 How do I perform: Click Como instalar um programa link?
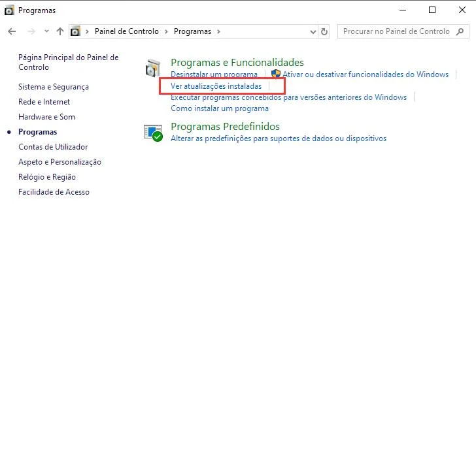pyautogui.click(x=220, y=108)
